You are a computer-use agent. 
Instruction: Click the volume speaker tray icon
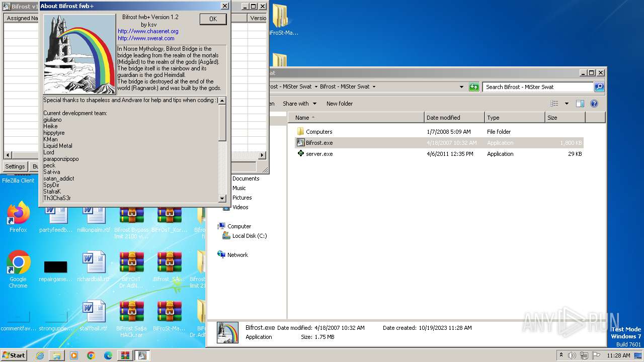pyautogui.click(x=572, y=355)
